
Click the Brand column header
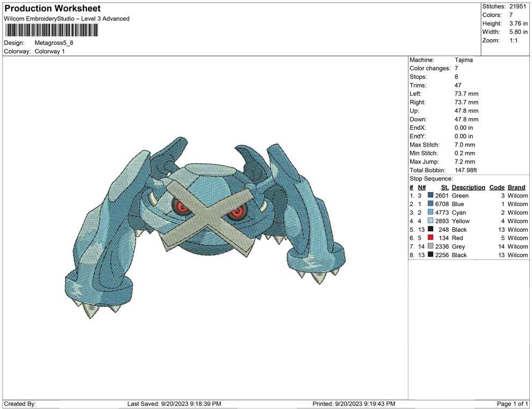[x=516, y=187]
